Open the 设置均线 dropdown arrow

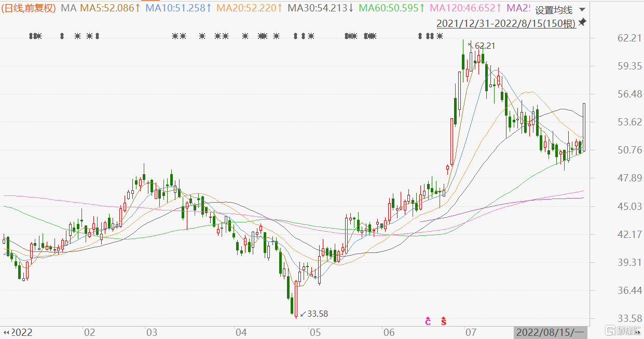click(x=582, y=10)
